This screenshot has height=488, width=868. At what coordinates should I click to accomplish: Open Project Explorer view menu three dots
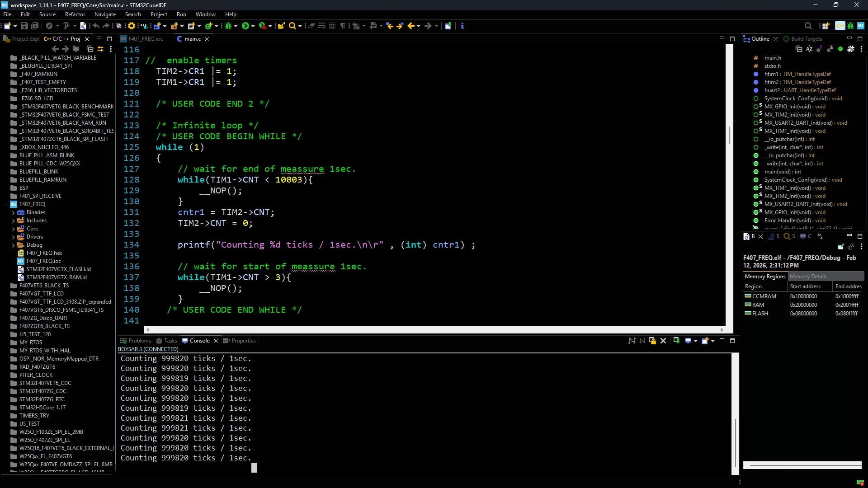tap(111, 49)
